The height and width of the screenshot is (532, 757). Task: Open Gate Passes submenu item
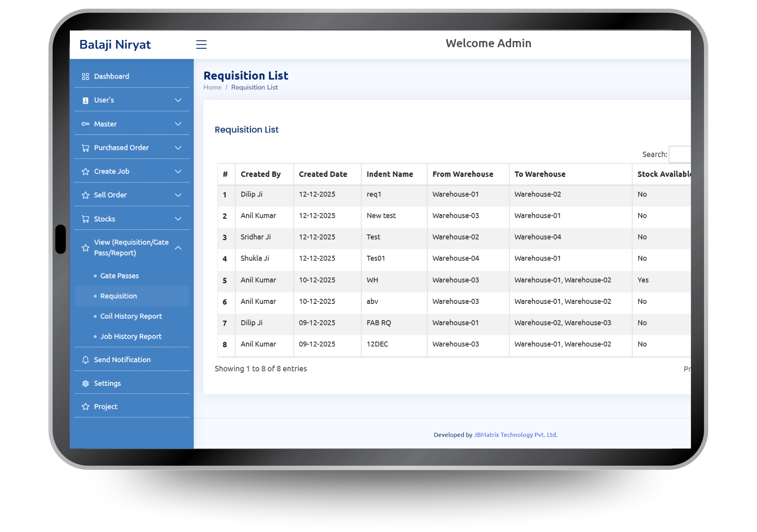coord(119,276)
